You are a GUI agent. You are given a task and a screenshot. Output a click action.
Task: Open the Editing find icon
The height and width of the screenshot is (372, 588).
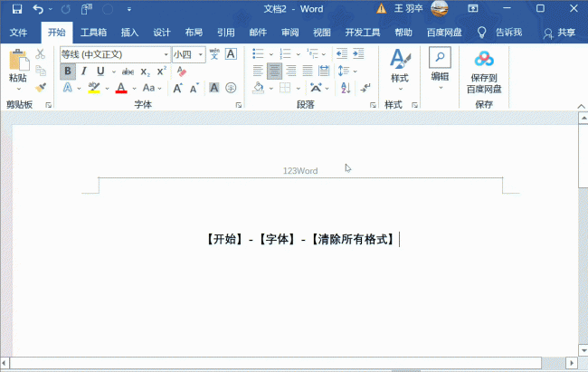click(440, 57)
